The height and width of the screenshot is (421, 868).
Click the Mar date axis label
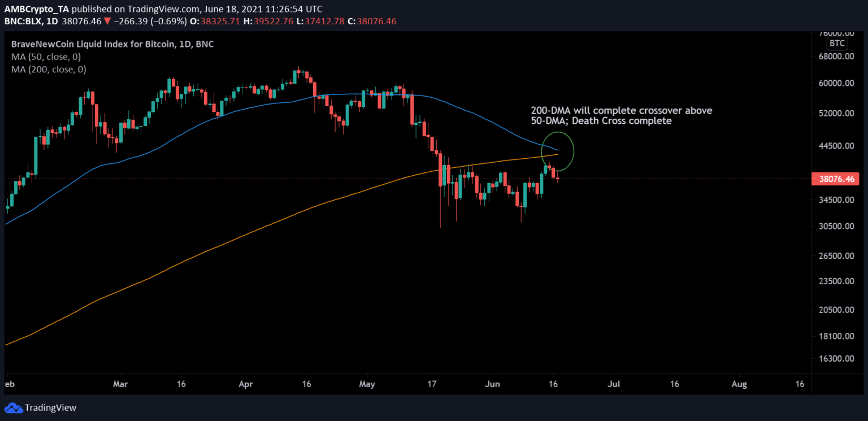(x=121, y=384)
